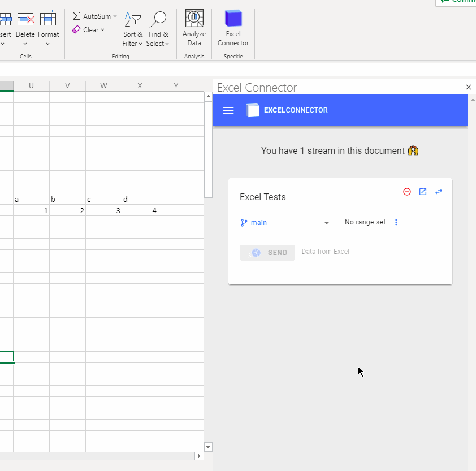The height and width of the screenshot is (471, 476).
Task: Launch the Excel Connector ribbon button
Action: pyautogui.click(x=233, y=28)
